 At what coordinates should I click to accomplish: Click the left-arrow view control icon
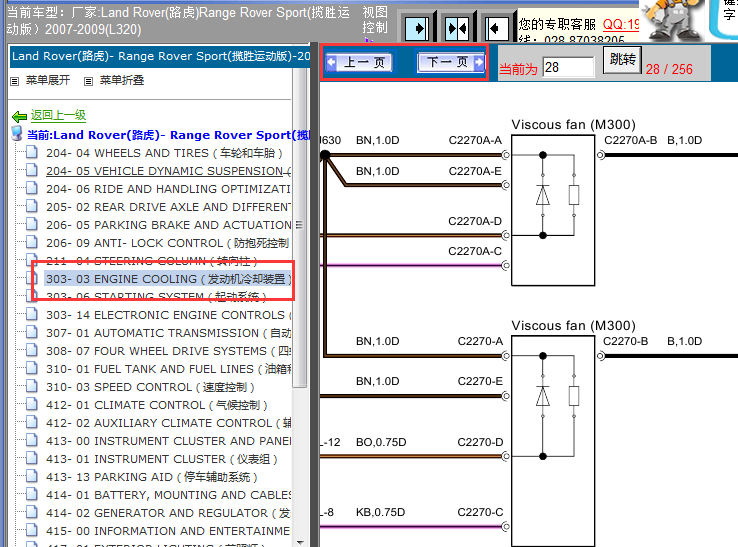(x=497, y=29)
